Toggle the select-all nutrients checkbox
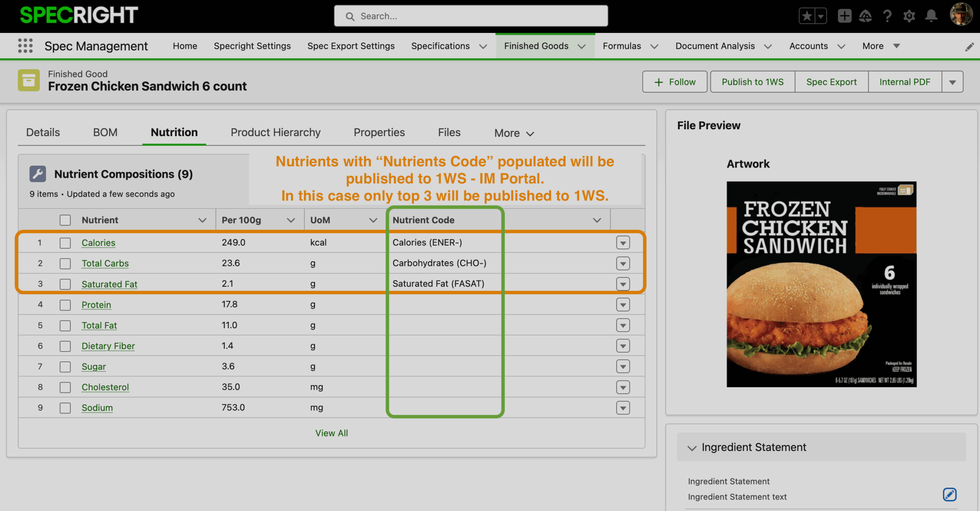980x511 pixels. tap(65, 220)
